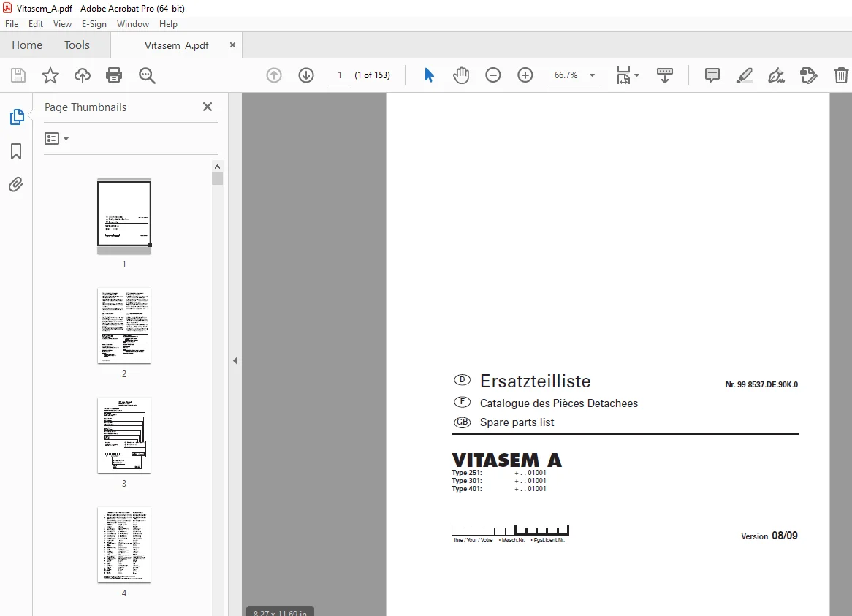Select page 2 thumbnail
852x616 pixels.
click(124, 325)
